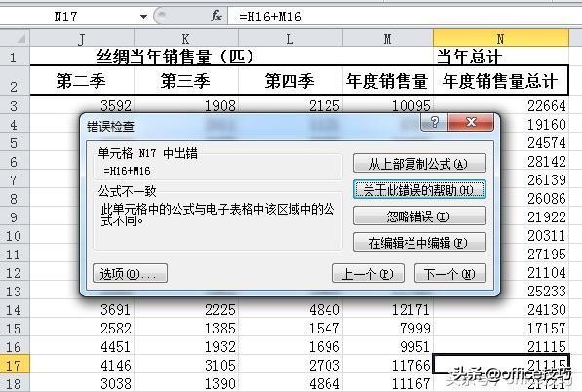The height and width of the screenshot is (392, 582).
Task: Click the dialog help question mark button
Action: click(434, 122)
